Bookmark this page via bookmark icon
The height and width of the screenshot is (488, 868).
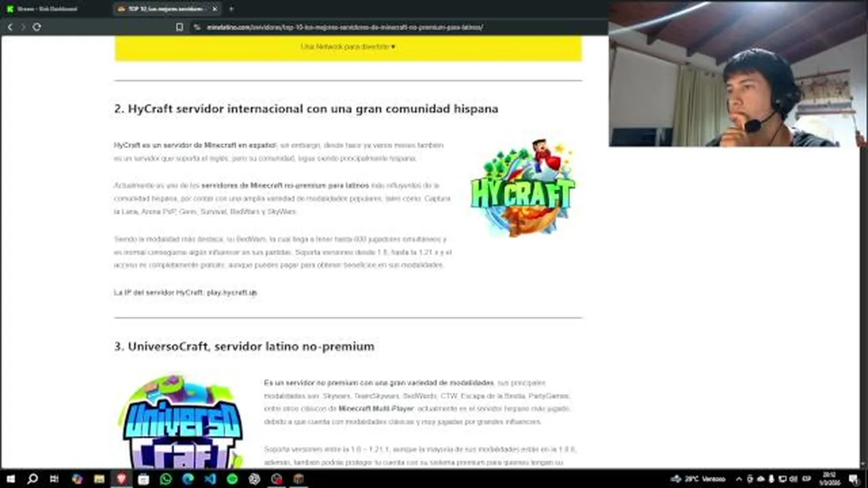pos(179,27)
